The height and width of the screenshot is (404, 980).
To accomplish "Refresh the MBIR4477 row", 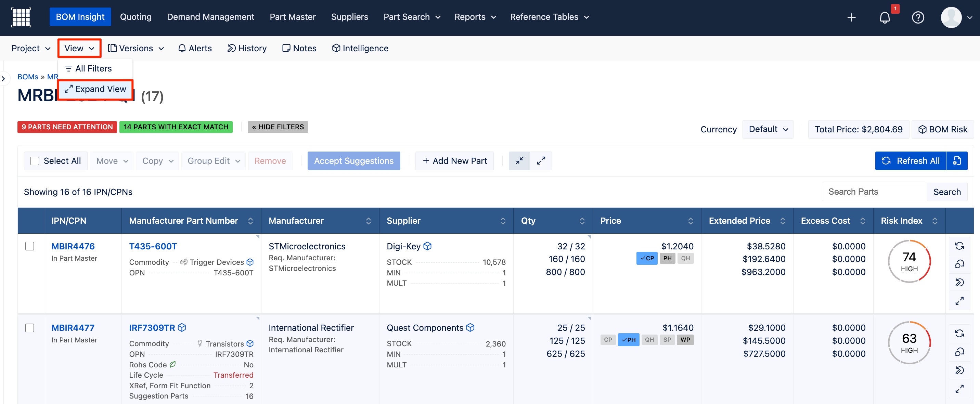I will pos(959,334).
